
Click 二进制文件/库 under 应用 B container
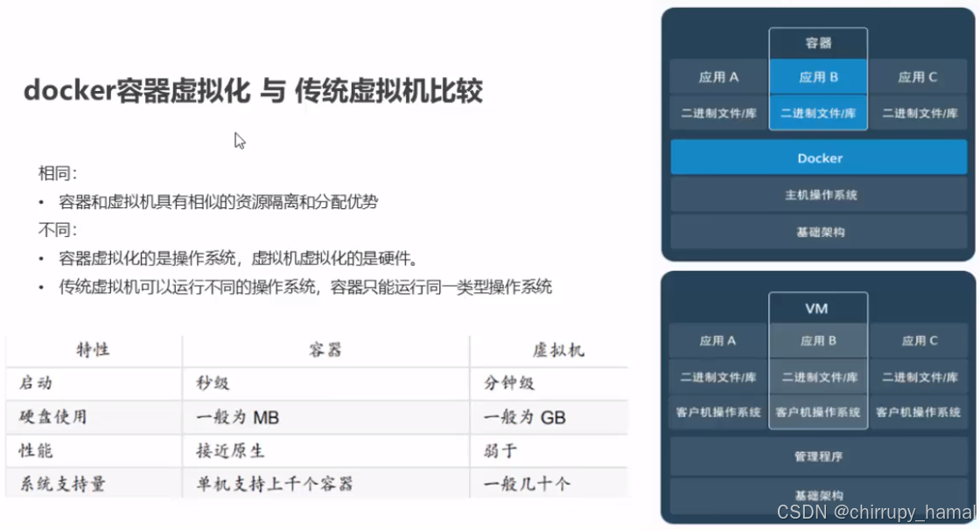point(818,113)
